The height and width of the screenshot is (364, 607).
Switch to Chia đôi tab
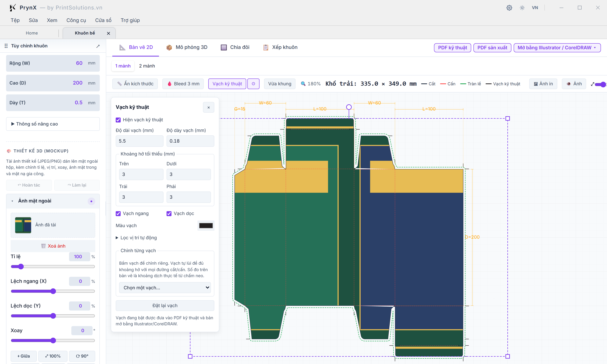click(235, 47)
